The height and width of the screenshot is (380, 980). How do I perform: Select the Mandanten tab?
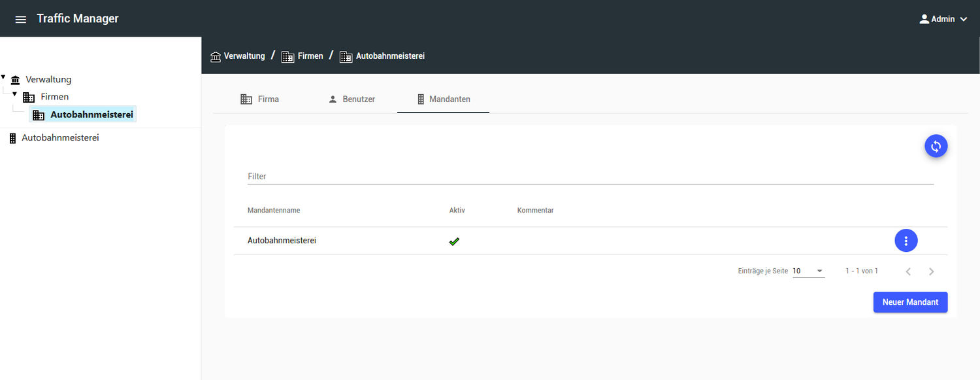[x=443, y=99]
